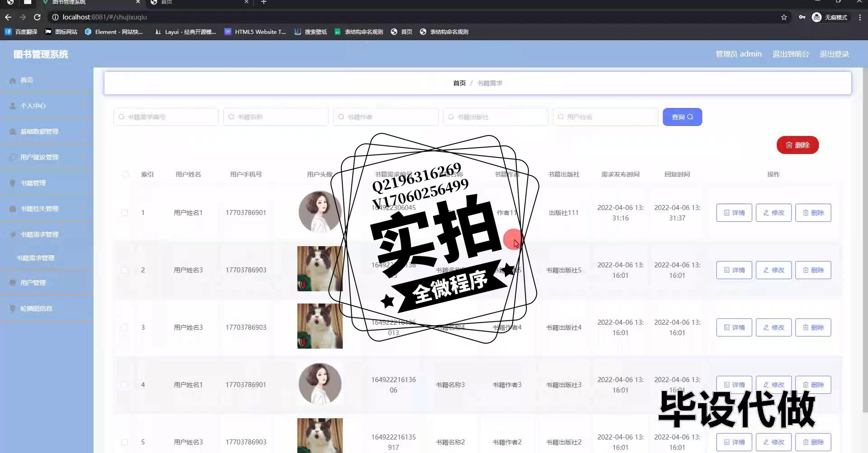868x453 pixels.
Task: Open the 首页 bookmark in the bookmarks bar
Action: pos(401,32)
